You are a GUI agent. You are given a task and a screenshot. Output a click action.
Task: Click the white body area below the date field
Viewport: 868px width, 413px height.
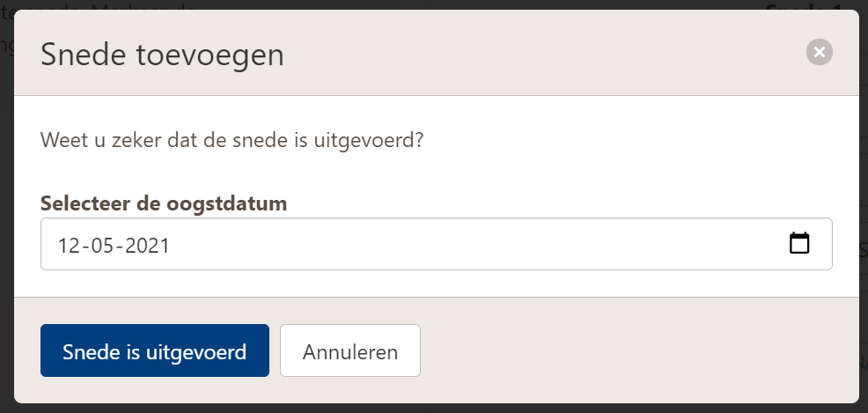pyautogui.click(x=440, y=284)
